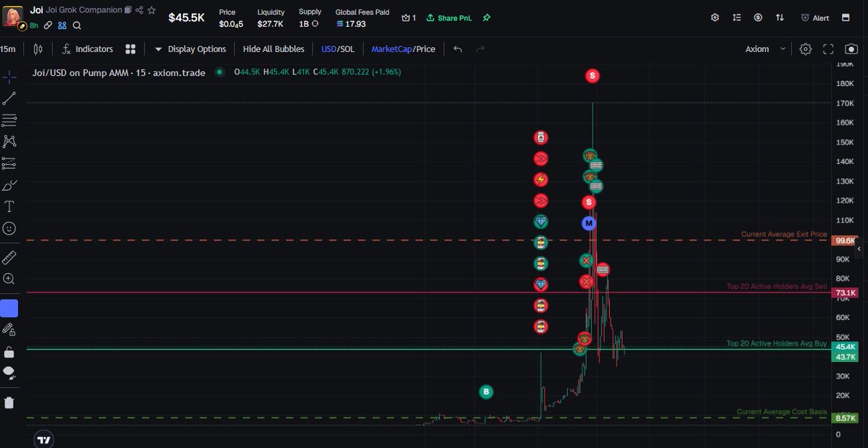The width and height of the screenshot is (868, 448).
Task: Toggle hide all drawings eye icon
Action: 9,374
